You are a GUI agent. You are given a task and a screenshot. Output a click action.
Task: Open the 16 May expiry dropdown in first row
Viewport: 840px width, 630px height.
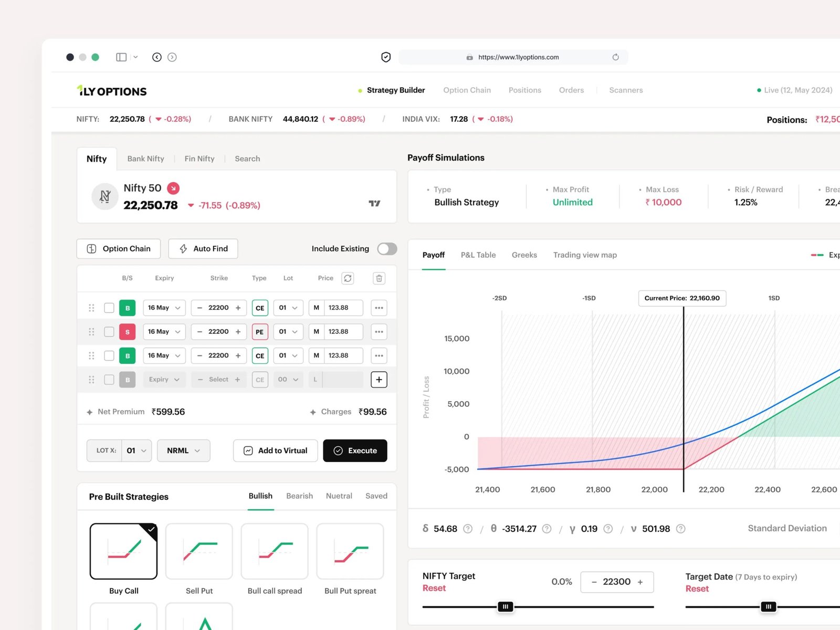(x=164, y=308)
